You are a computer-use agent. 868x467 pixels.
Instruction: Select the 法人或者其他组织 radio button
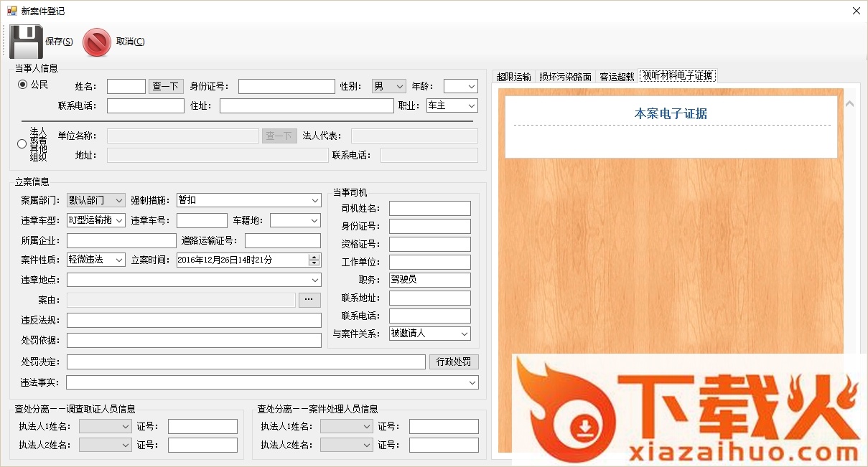tap(22, 144)
